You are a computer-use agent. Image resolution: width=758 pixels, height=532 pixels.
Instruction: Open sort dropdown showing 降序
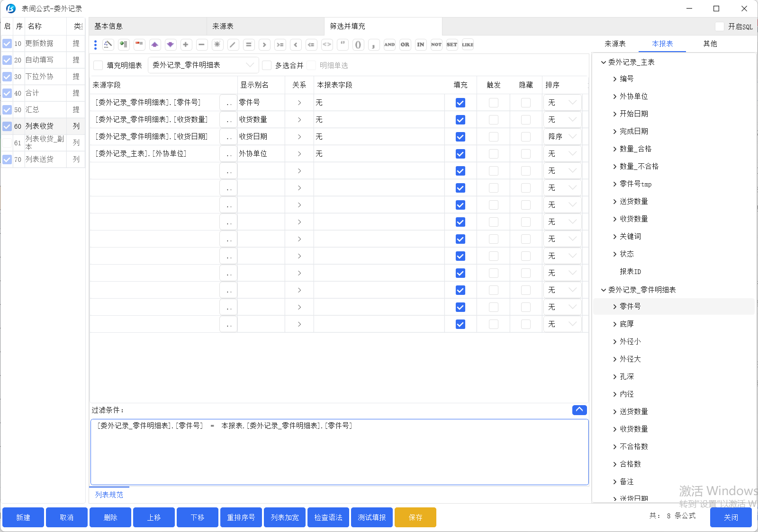[x=562, y=137]
